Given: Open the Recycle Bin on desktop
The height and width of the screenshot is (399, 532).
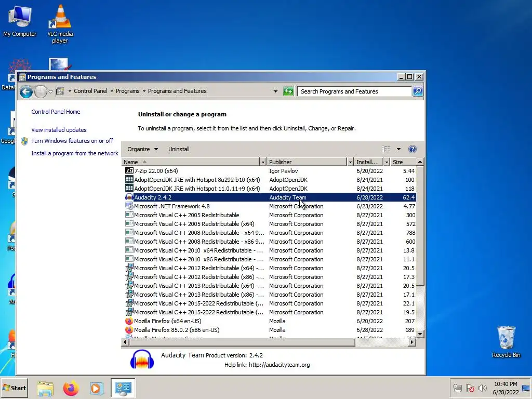Looking at the screenshot, I should [x=506, y=342].
